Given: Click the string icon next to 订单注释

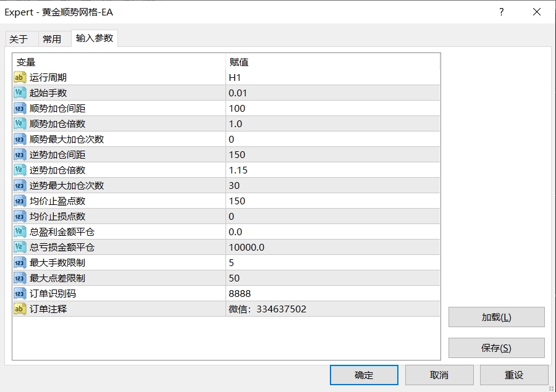Looking at the screenshot, I should point(20,309).
